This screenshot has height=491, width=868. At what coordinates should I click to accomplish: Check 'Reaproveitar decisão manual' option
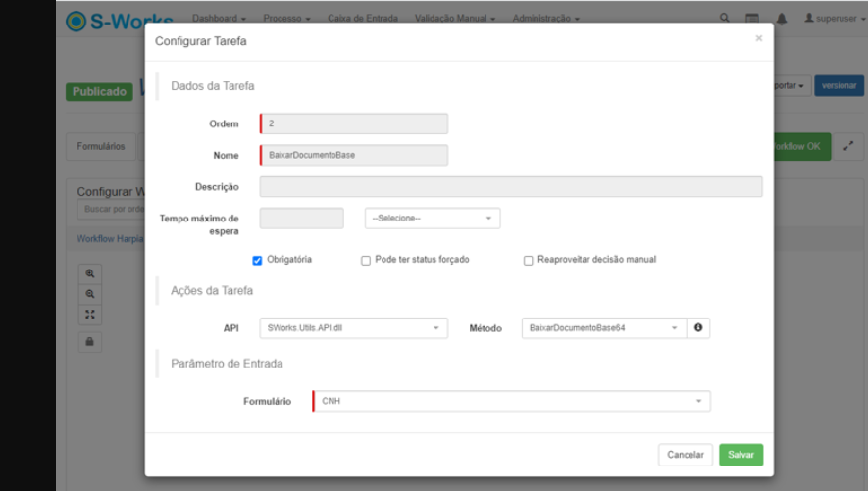[x=529, y=261]
